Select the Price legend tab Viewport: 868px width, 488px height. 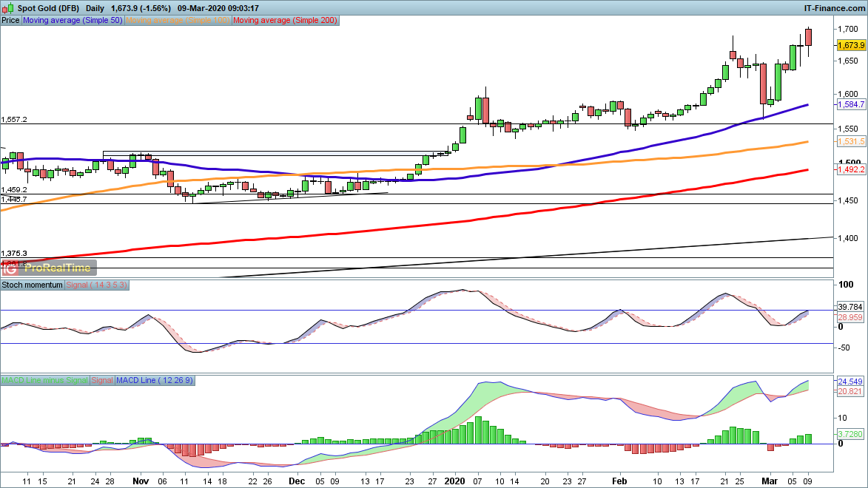point(10,21)
